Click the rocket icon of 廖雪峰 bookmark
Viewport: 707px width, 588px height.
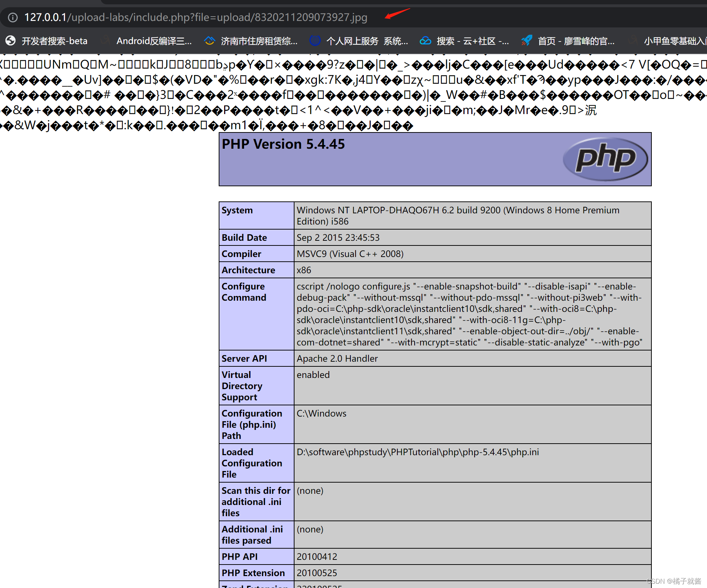click(x=527, y=40)
